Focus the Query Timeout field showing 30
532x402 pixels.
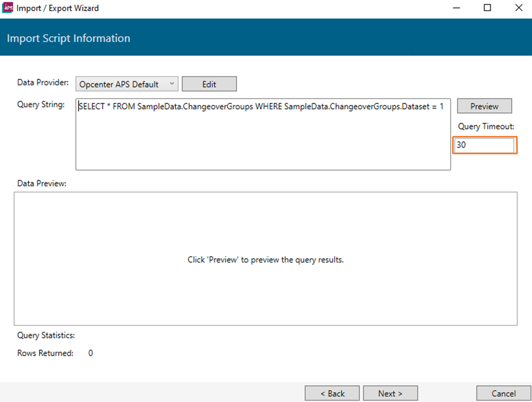[x=484, y=145]
